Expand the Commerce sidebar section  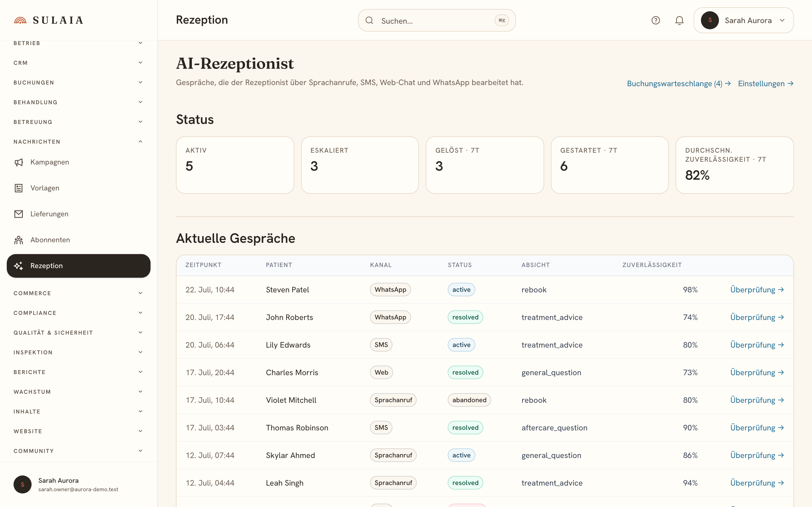[78, 293]
